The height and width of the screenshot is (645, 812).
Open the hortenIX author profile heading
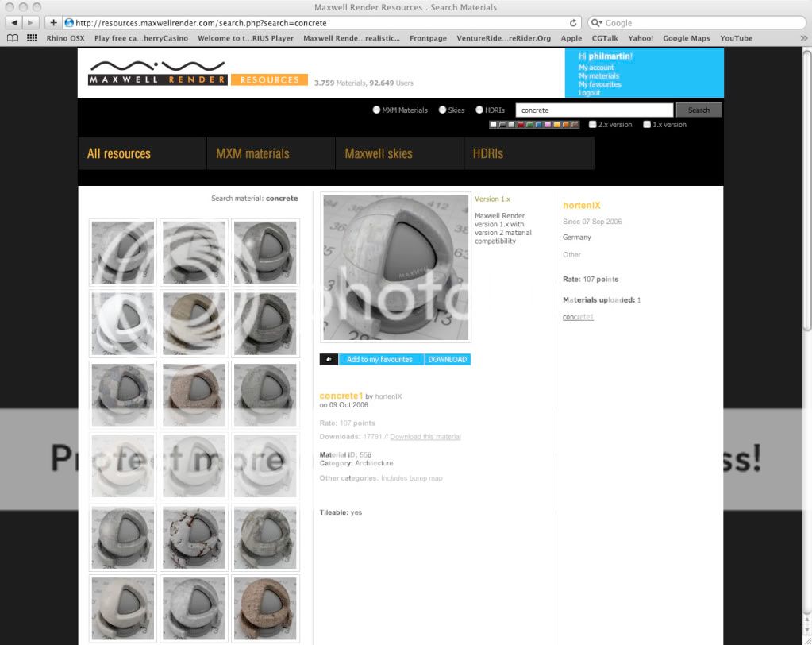tap(582, 205)
